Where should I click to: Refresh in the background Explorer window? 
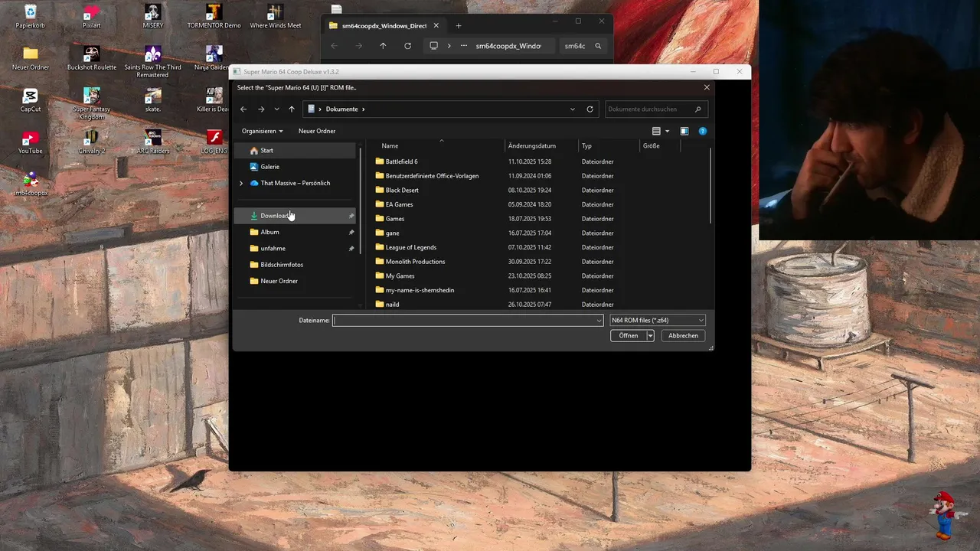407,46
